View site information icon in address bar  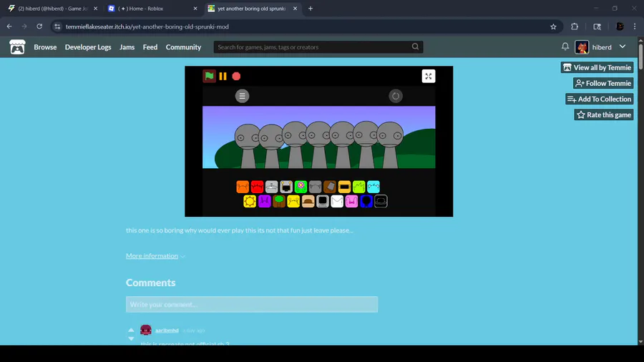[57, 26]
